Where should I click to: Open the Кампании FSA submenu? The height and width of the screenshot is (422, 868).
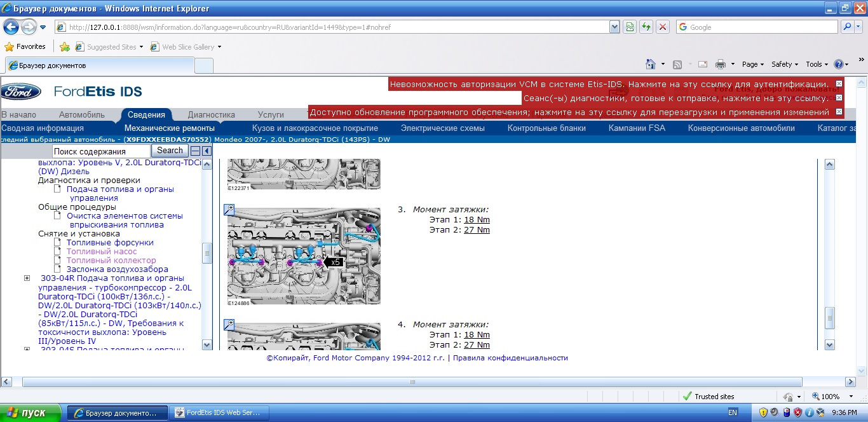(637, 128)
